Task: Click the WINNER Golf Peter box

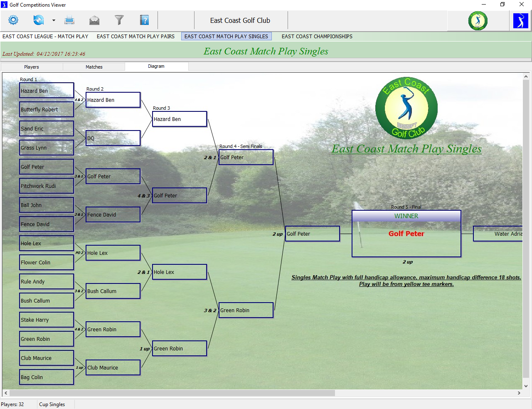Action: 406,234
